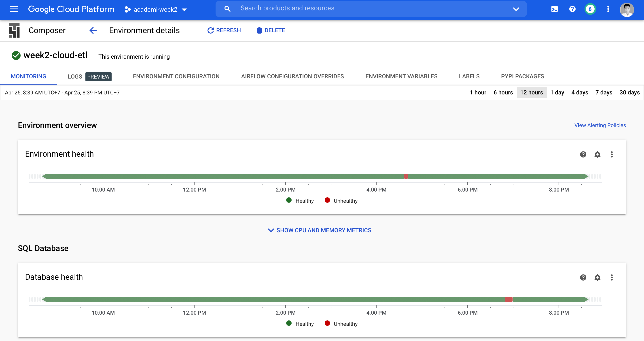Open Environment health chart options menu

(x=612, y=154)
